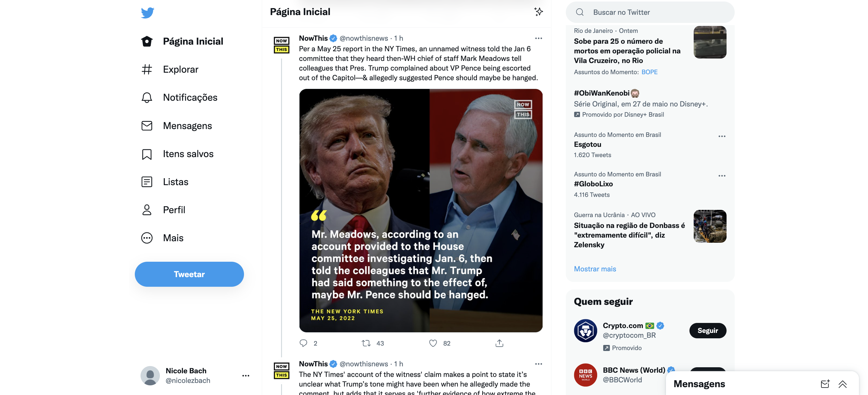Open account menu for Nicole Bach

click(x=246, y=375)
